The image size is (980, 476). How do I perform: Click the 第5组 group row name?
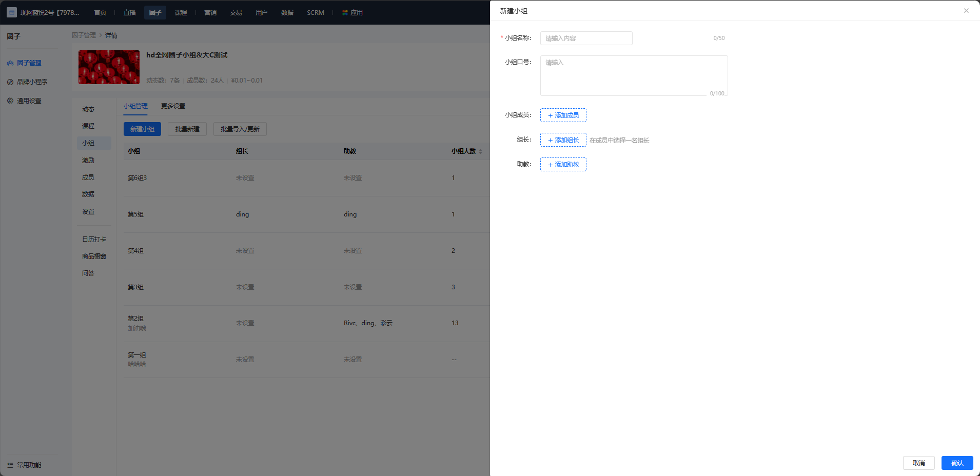pos(135,214)
